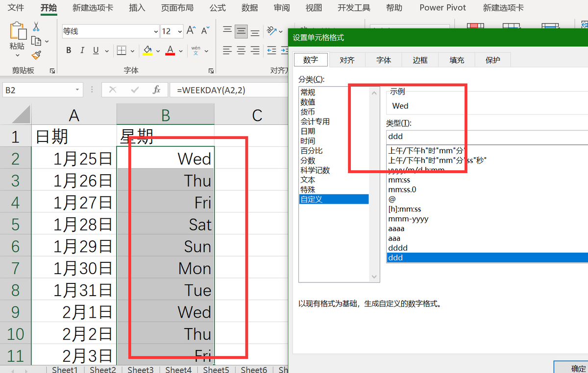Expand the font color palette arrow

tap(180, 51)
